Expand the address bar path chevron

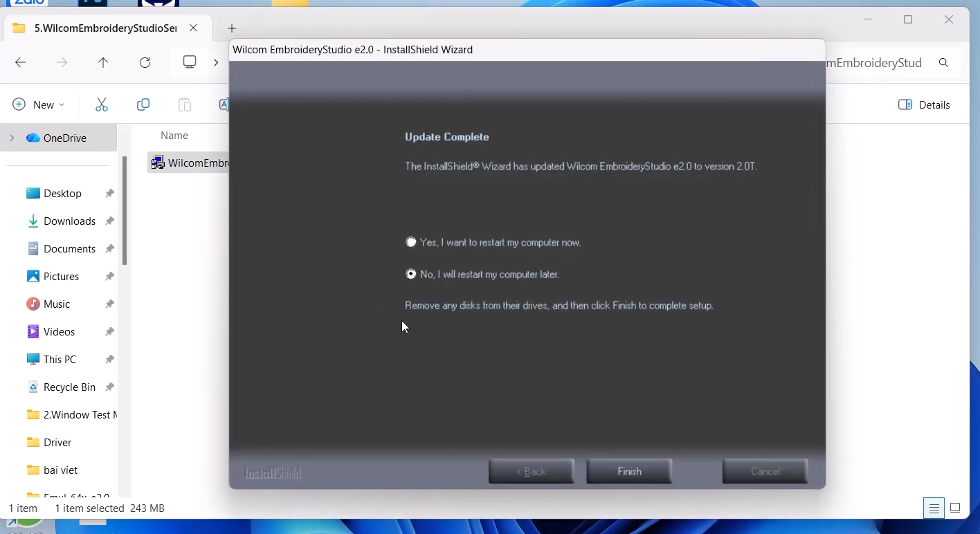click(x=216, y=63)
